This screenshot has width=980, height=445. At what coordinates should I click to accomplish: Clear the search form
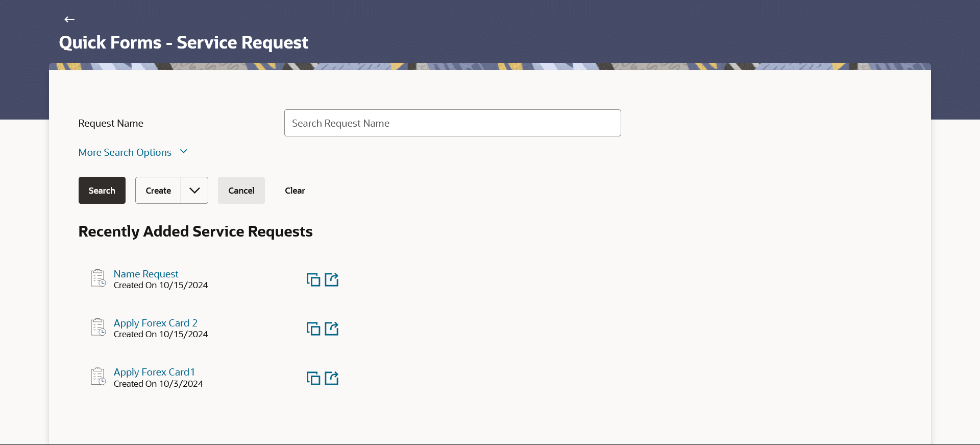click(x=295, y=191)
